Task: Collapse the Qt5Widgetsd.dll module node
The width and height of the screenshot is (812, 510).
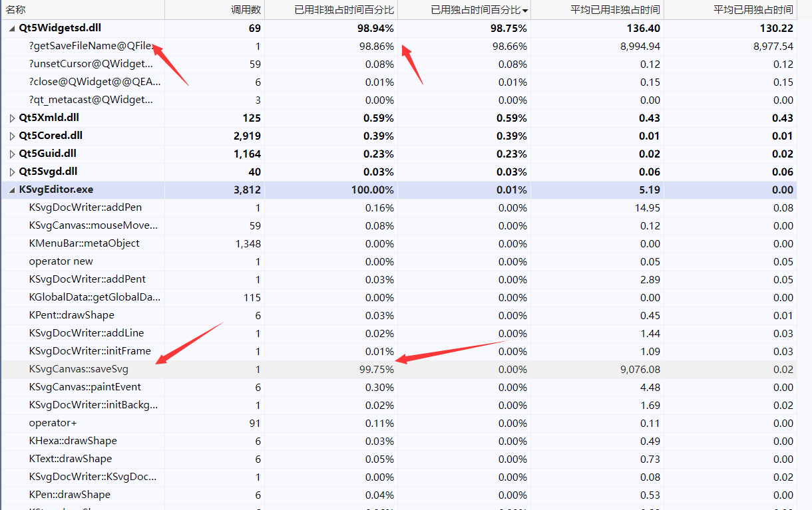Action: pyautogui.click(x=12, y=29)
